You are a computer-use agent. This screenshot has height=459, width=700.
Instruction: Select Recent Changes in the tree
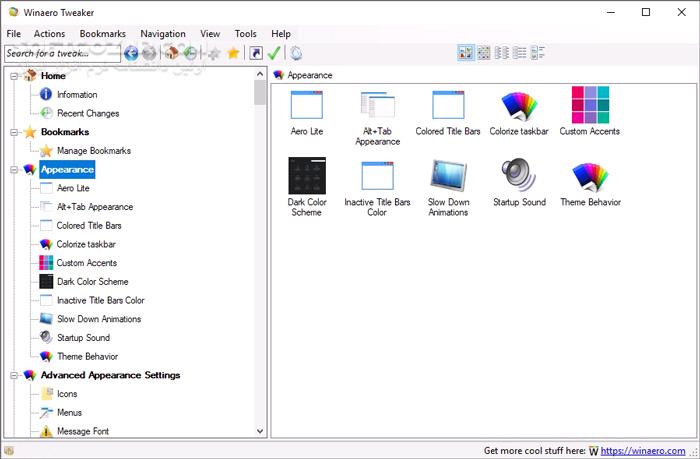pos(88,113)
